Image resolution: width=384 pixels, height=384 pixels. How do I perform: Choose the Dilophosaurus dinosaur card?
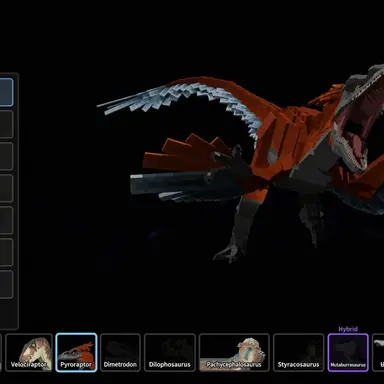click(170, 352)
